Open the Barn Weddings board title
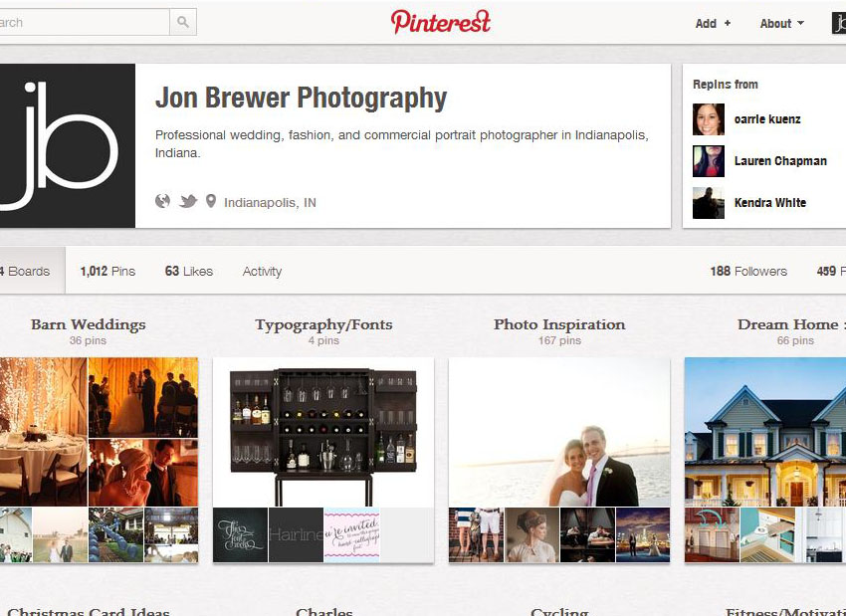This screenshot has width=846, height=616. [x=88, y=324]
